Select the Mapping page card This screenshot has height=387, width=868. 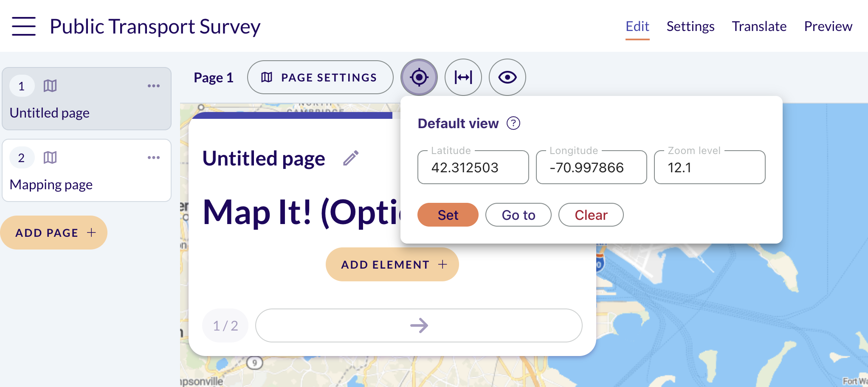point(87,171)
